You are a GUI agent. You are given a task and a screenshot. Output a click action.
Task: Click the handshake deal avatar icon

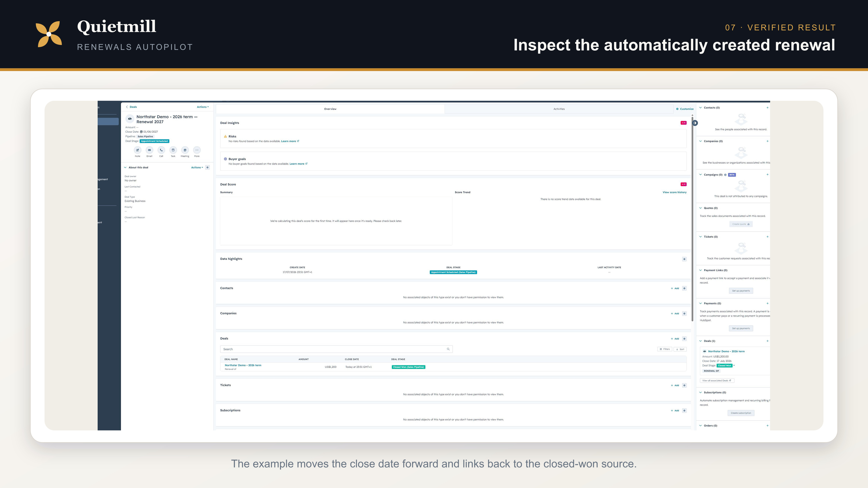(130, 119)
